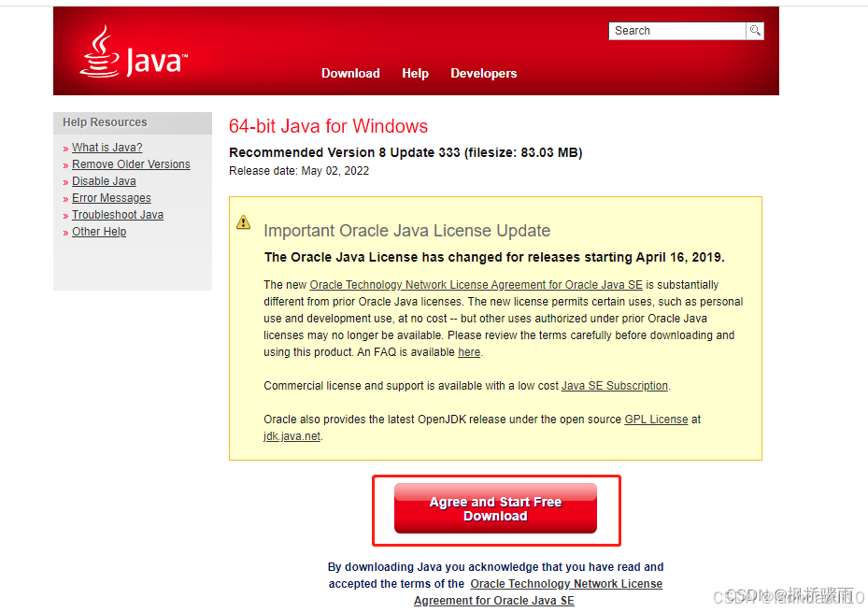Image resolution: width=868 pixels, height=612 pixels.
Task: Open Oracle Technology Network License Agreement link in notice
Action: (477, 284)
